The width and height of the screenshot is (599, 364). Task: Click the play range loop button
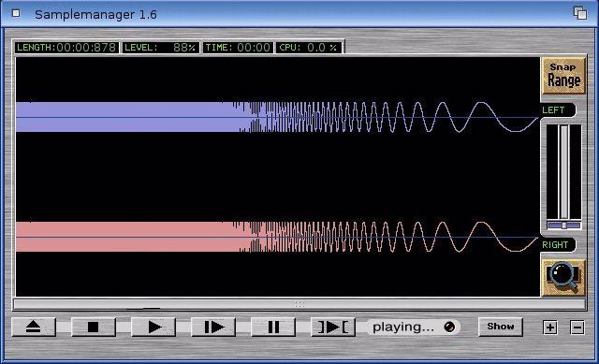click(333, 327)
